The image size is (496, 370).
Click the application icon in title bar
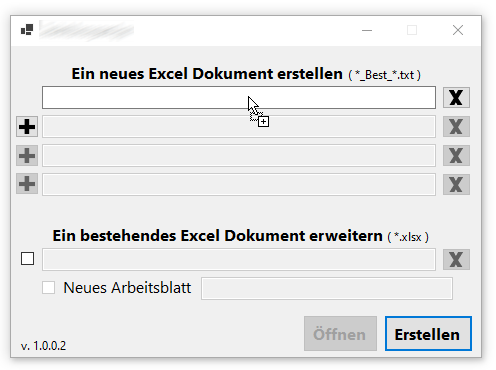coord(27,30)
